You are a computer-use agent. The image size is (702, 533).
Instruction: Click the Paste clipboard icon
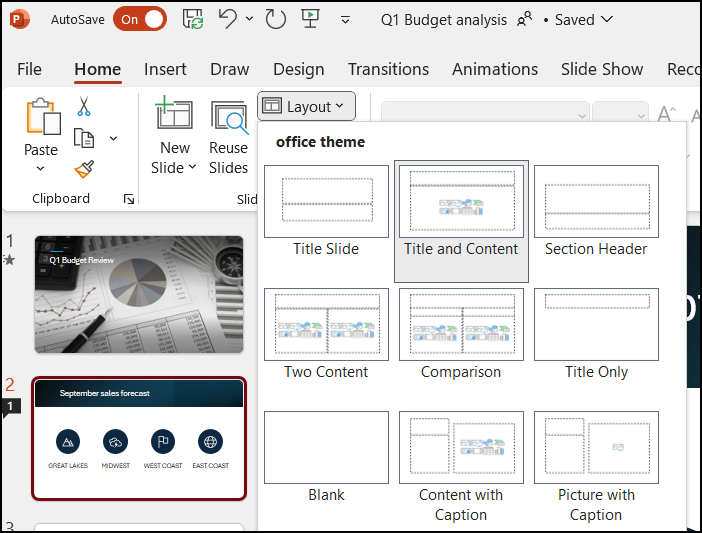tap(42, 118)
